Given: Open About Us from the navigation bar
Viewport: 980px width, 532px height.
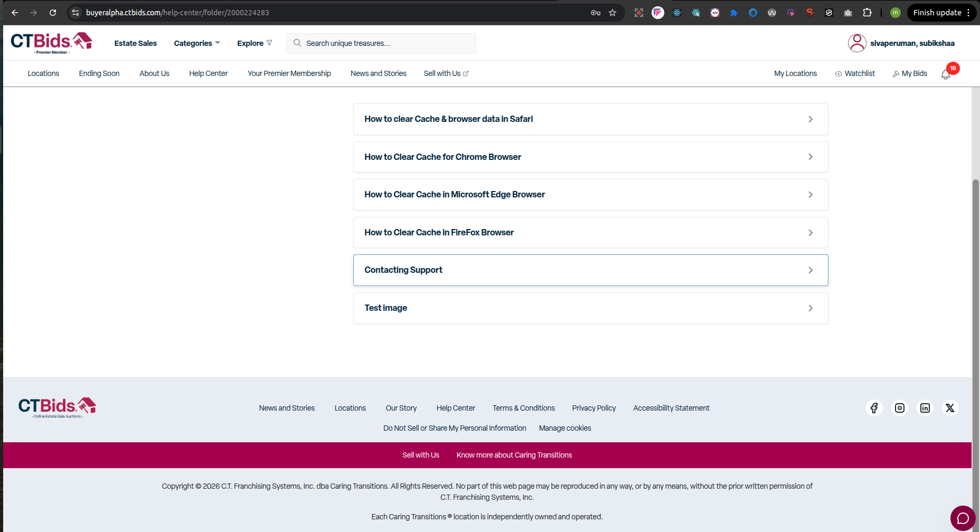Looking at the screenshot, I should [154, 73].
